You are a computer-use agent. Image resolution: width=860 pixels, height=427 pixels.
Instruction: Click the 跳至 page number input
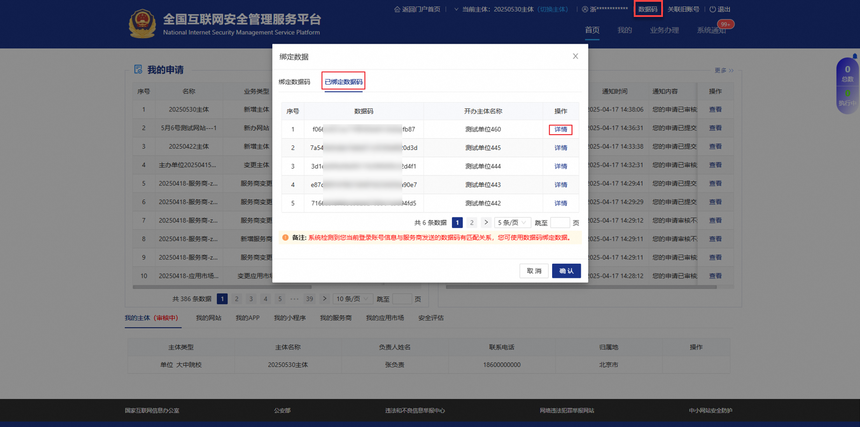(x=560, y=222)
